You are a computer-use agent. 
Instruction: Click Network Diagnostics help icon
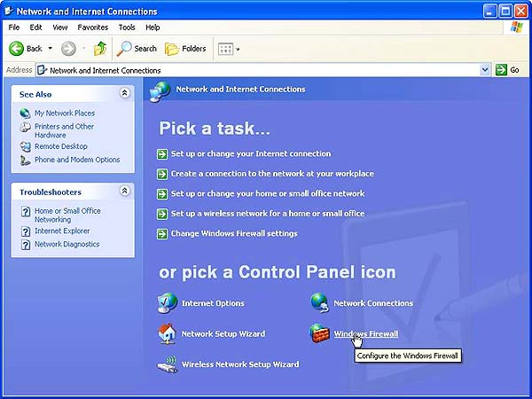(26, 245)
